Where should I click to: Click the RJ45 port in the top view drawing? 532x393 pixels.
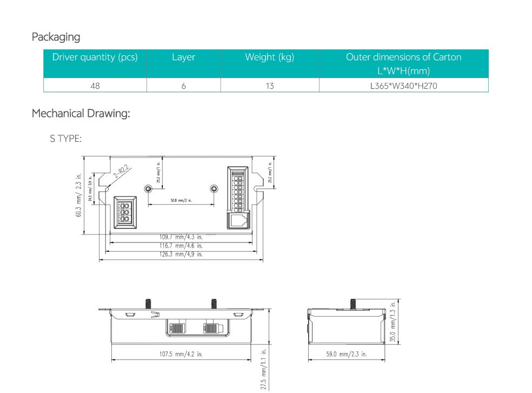coord(238,221)
